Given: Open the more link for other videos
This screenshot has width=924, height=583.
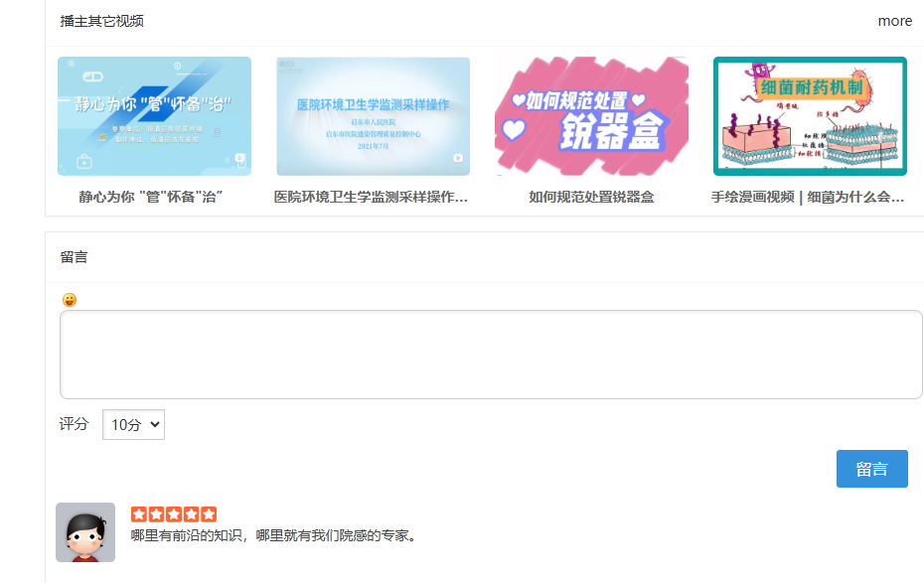Looking at the screenshot, I should point(894,21).
